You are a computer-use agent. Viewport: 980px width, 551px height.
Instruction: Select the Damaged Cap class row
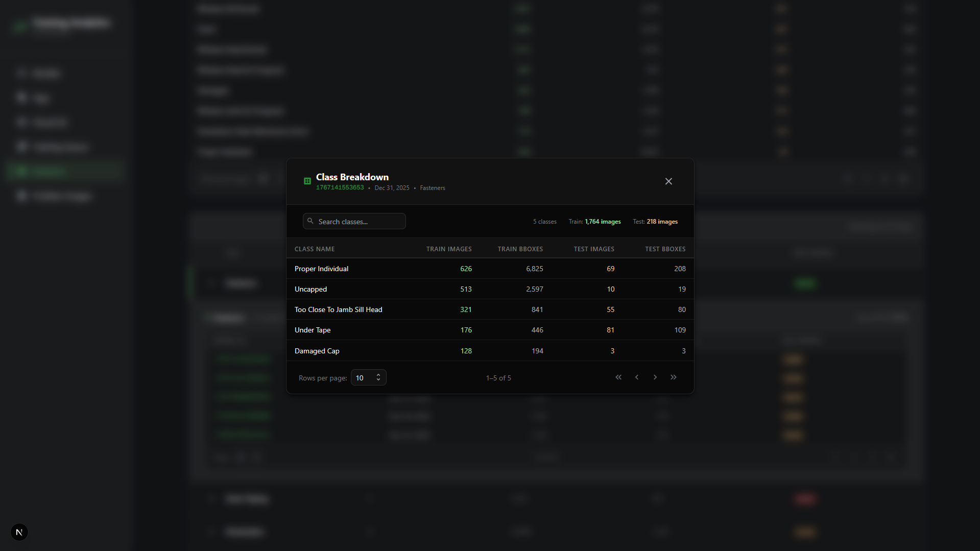490,351
